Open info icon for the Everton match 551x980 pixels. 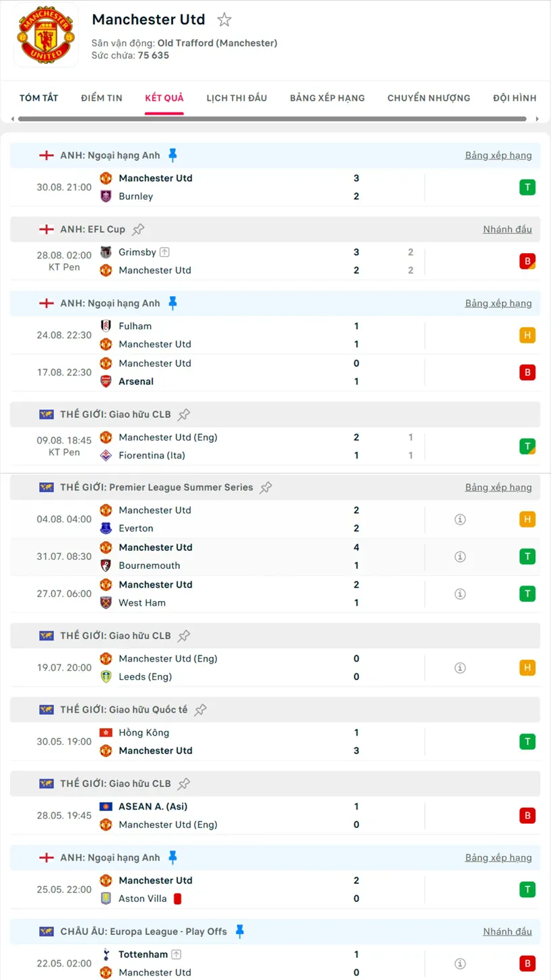tap(460, 520)
